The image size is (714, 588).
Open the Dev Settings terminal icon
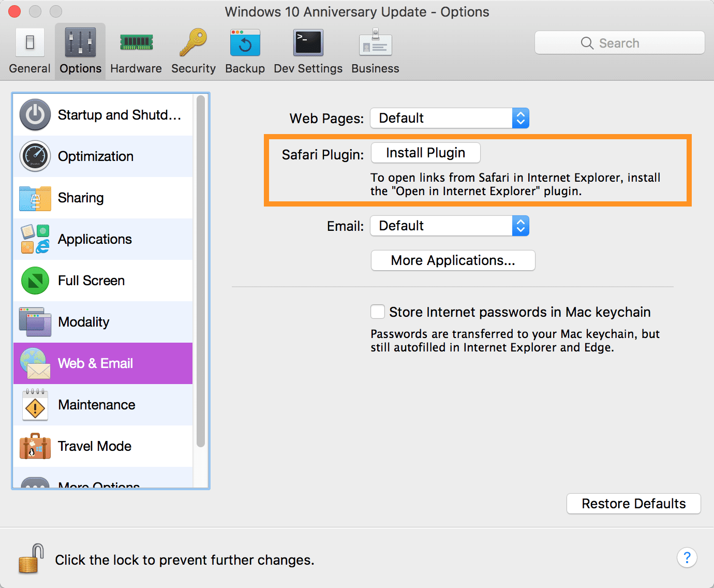[x=308, y=42]
